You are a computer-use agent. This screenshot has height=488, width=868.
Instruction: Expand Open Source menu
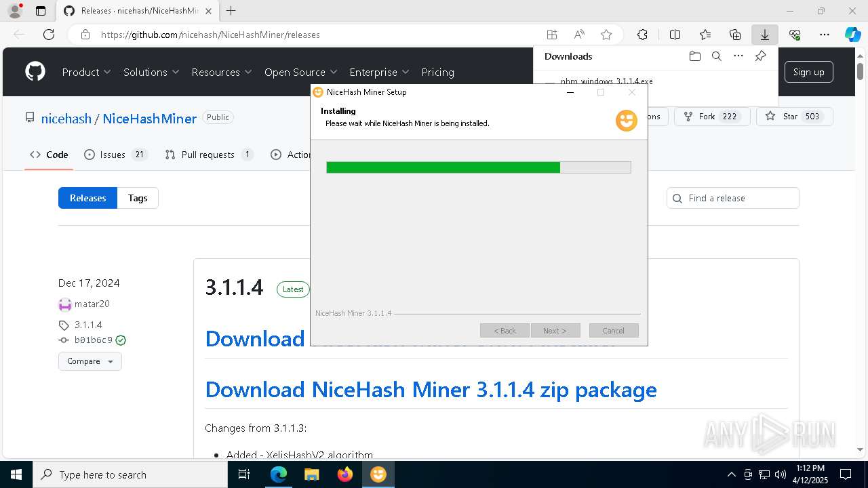coord(301,72)
